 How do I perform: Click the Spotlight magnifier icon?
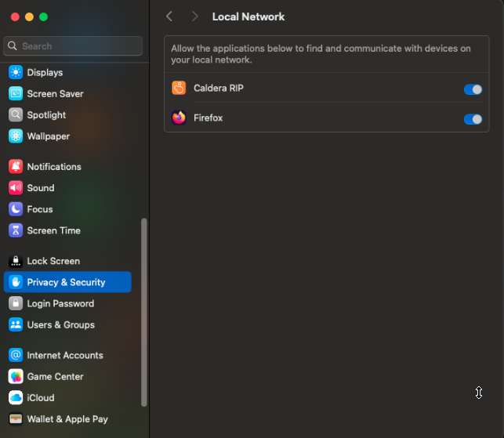click(x=16, y=114)
